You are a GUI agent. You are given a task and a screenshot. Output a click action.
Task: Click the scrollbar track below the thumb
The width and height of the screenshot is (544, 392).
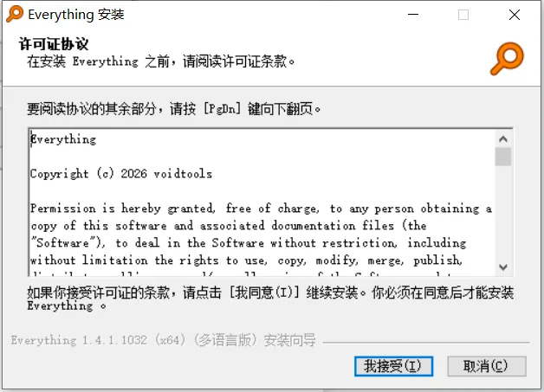[x=503, y=212]
